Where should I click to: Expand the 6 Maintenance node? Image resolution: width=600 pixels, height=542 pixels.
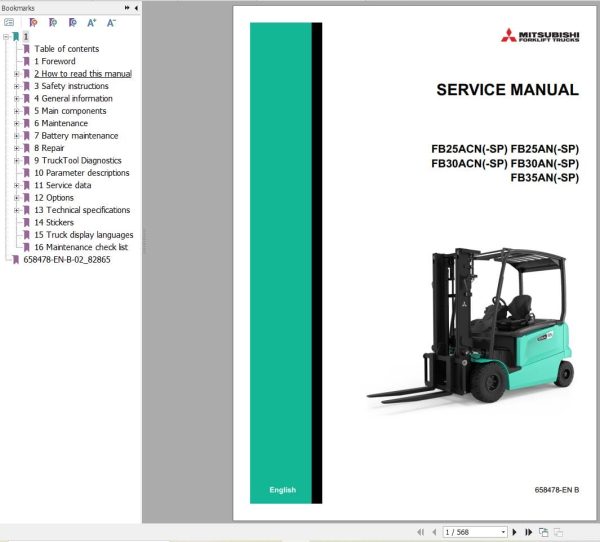16,123
